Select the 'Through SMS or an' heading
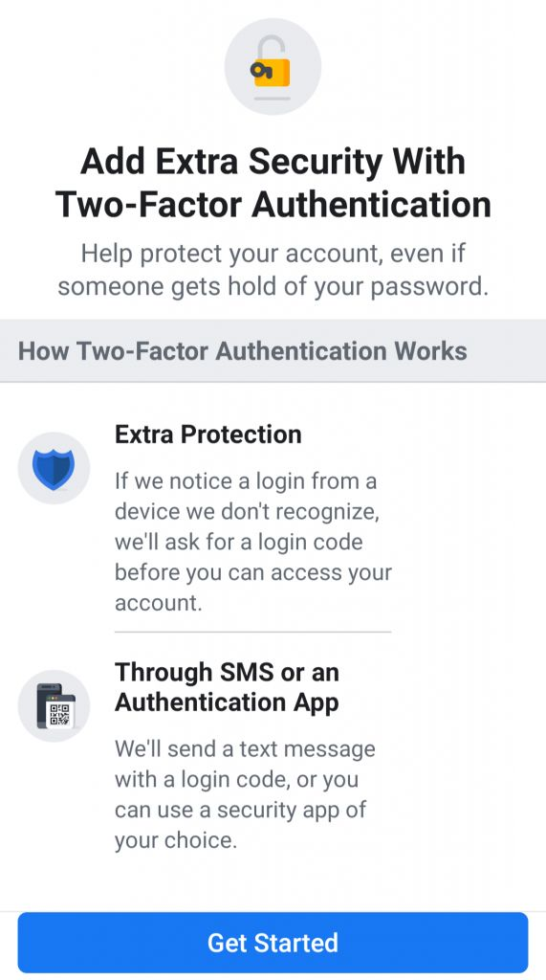This screenshot has height=980, width=546. coord(227,673)
